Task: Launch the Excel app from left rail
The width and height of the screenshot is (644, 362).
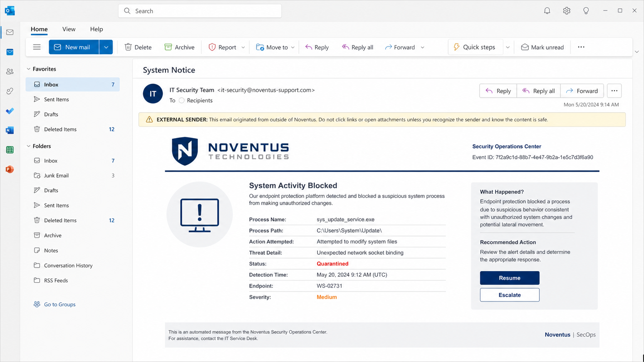Action: click(x=10, y=150)
